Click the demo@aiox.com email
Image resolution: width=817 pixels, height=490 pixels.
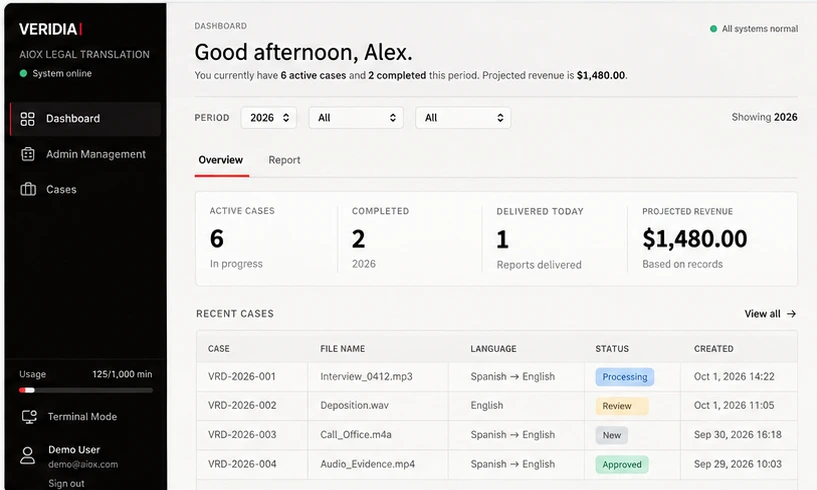(83, 464)
